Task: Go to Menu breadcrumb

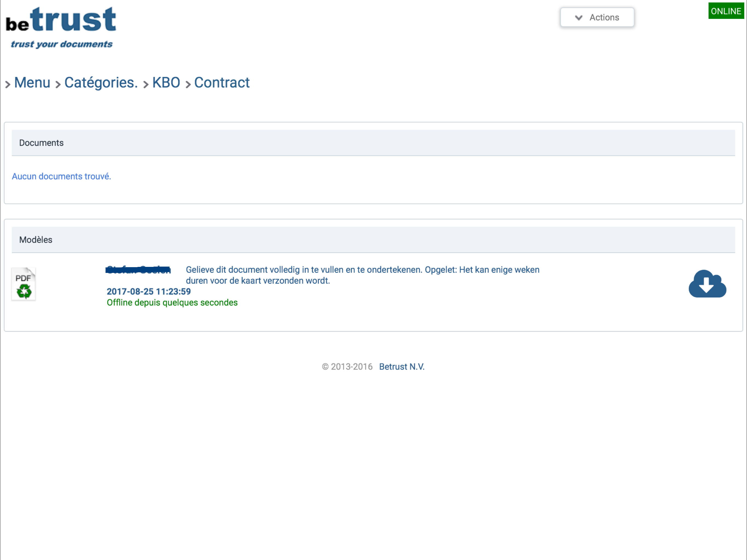Action: coord(32,83)
